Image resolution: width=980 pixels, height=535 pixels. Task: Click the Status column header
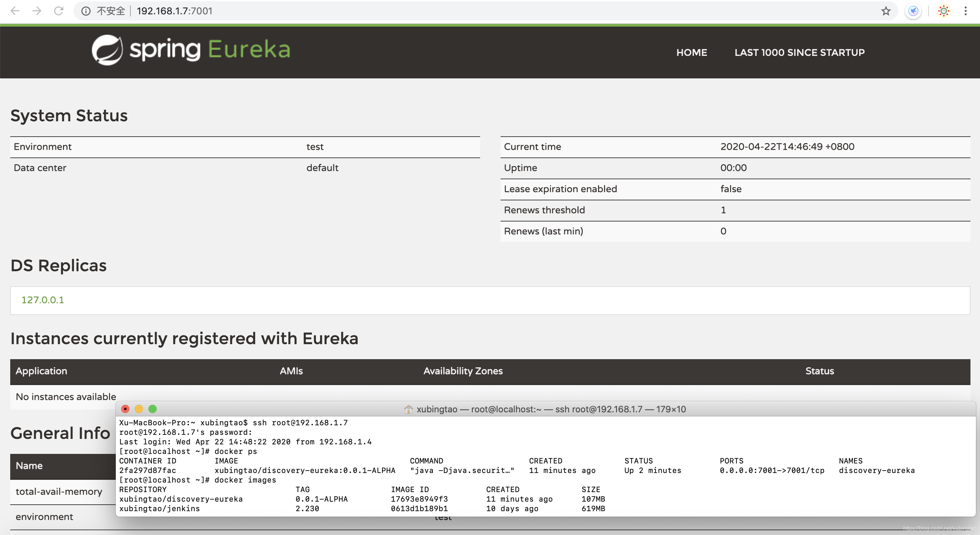pyautogui.click(x=820, y=371)
